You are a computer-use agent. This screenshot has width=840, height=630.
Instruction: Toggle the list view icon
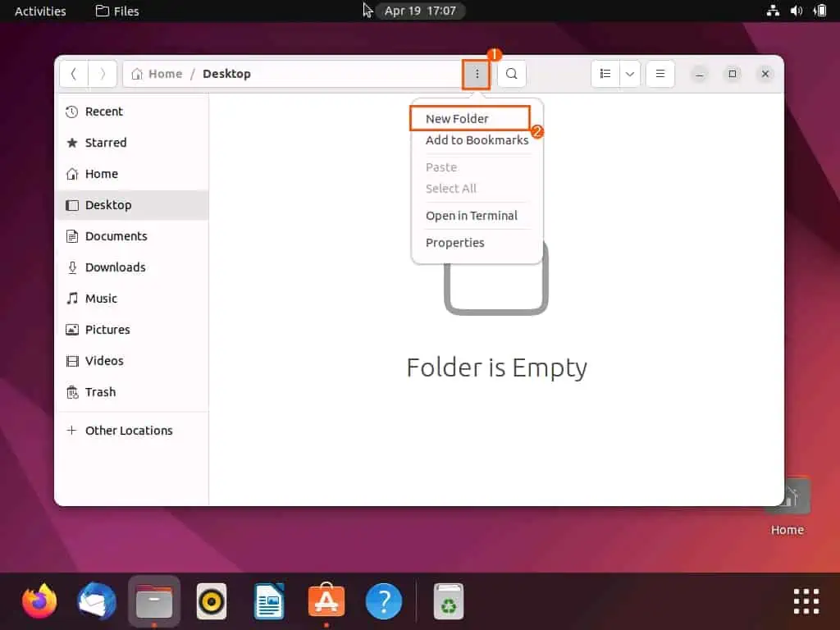coord(605,74)
